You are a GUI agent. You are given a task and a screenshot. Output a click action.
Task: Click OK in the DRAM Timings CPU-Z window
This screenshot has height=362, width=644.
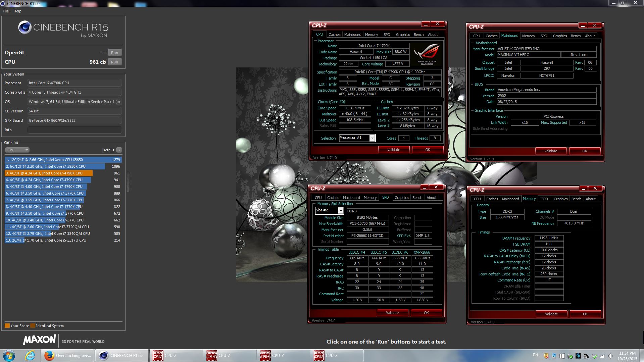coord(585,314)
